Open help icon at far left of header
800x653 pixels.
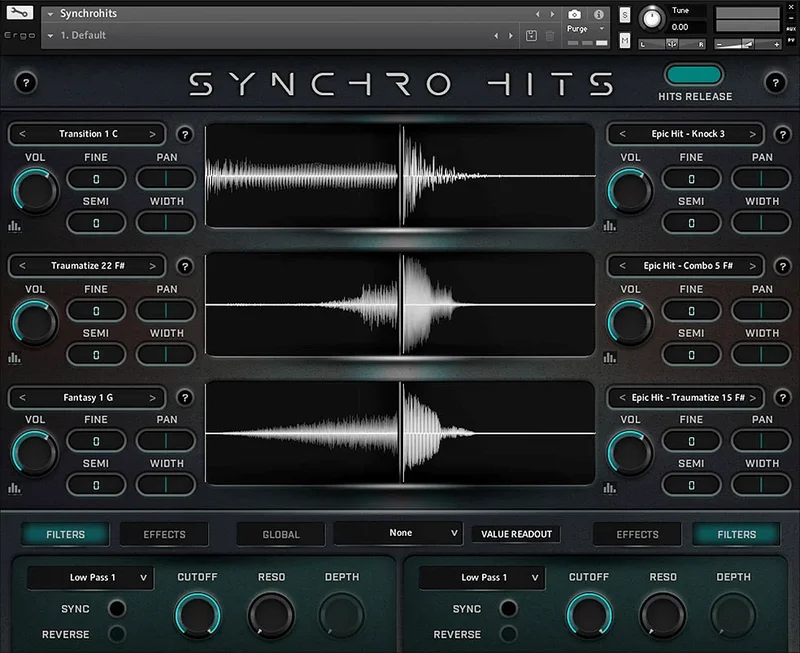[x=26, y=82]
